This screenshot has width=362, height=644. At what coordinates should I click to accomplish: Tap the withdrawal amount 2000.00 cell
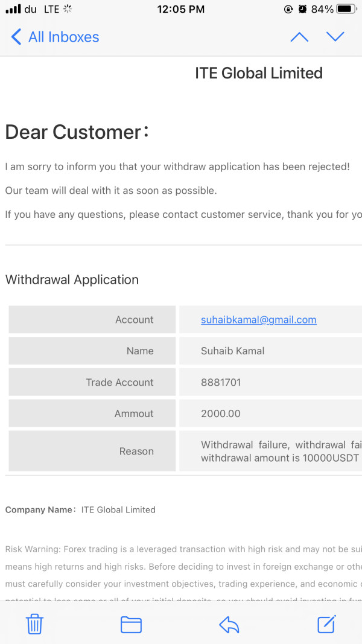click(221, 413)
